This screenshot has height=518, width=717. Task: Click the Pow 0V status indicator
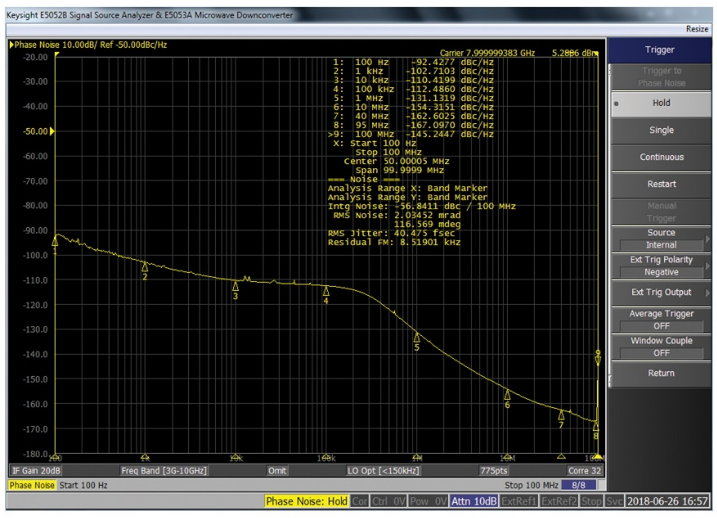pyautogui.click(x=428, y=502)
